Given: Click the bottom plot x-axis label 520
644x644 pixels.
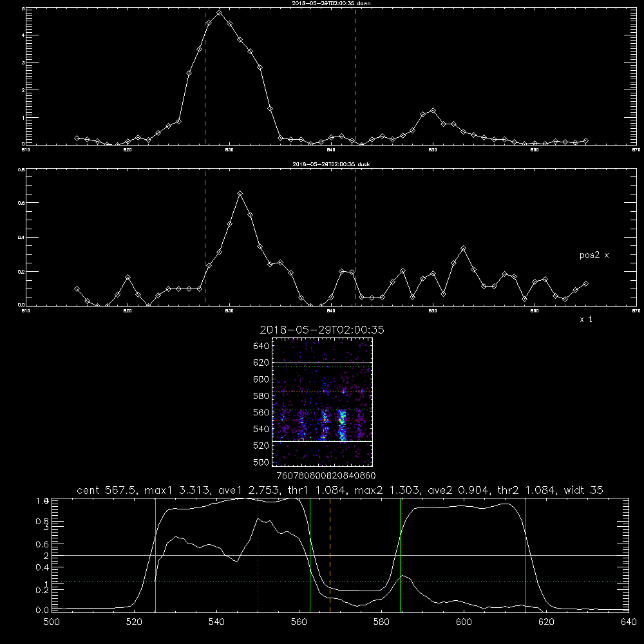Looking at the screenshot, I should [x=135, y=622].
